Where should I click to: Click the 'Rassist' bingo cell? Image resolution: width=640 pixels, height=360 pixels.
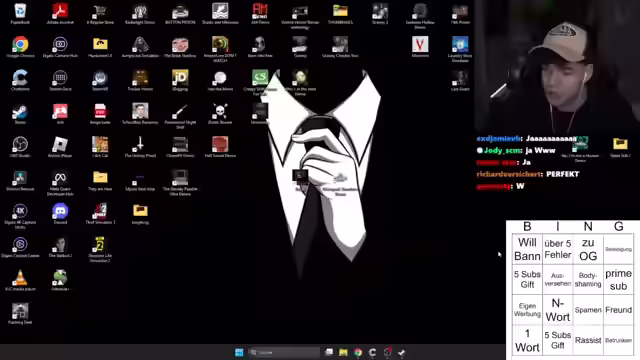(x=588, y=340)
